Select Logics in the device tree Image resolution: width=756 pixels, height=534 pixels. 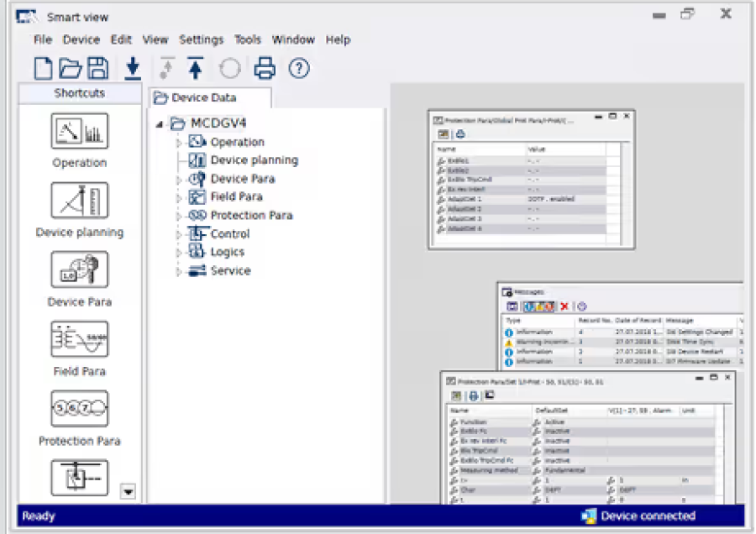point(227,252)
